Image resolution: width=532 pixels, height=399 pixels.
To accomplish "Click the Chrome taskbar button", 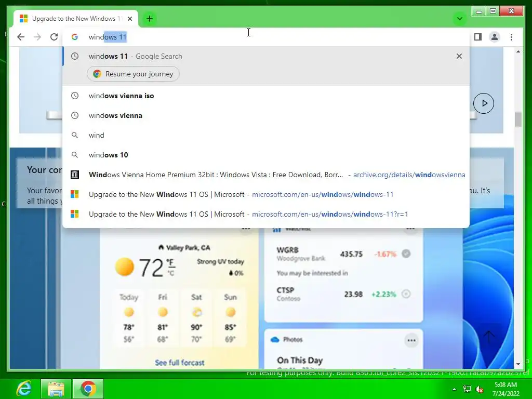I will [x=88, y=389].
